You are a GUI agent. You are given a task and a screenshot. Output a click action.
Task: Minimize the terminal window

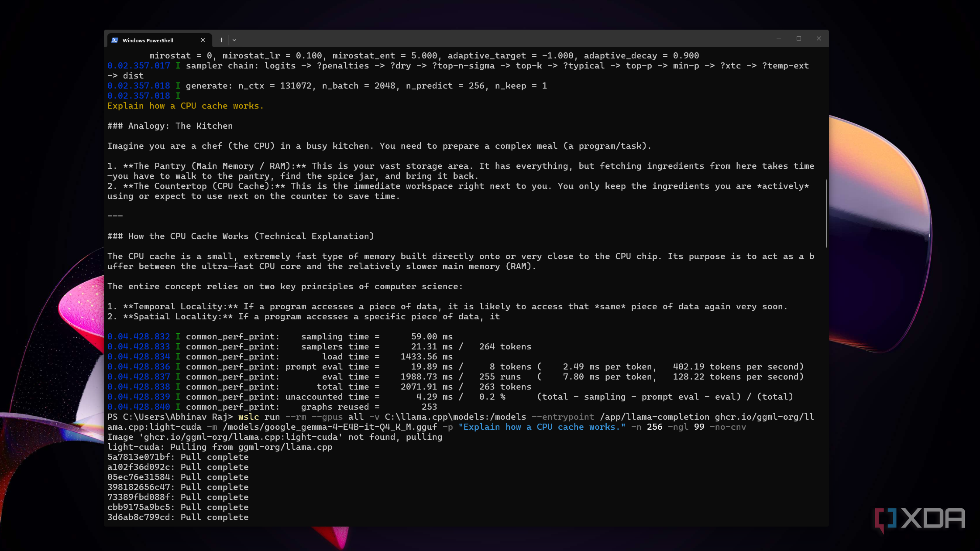point(778,38)
